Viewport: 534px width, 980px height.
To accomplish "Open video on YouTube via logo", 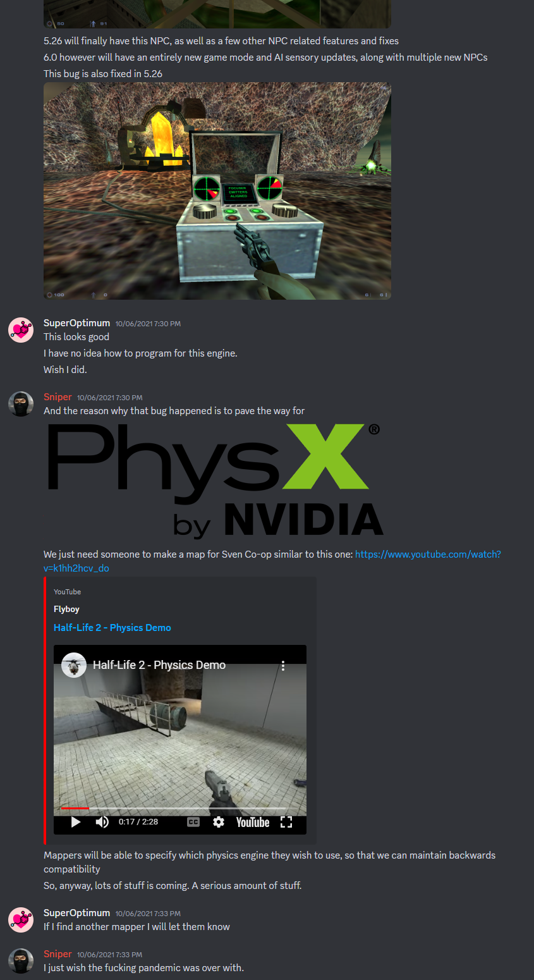I will pos(253,822).
